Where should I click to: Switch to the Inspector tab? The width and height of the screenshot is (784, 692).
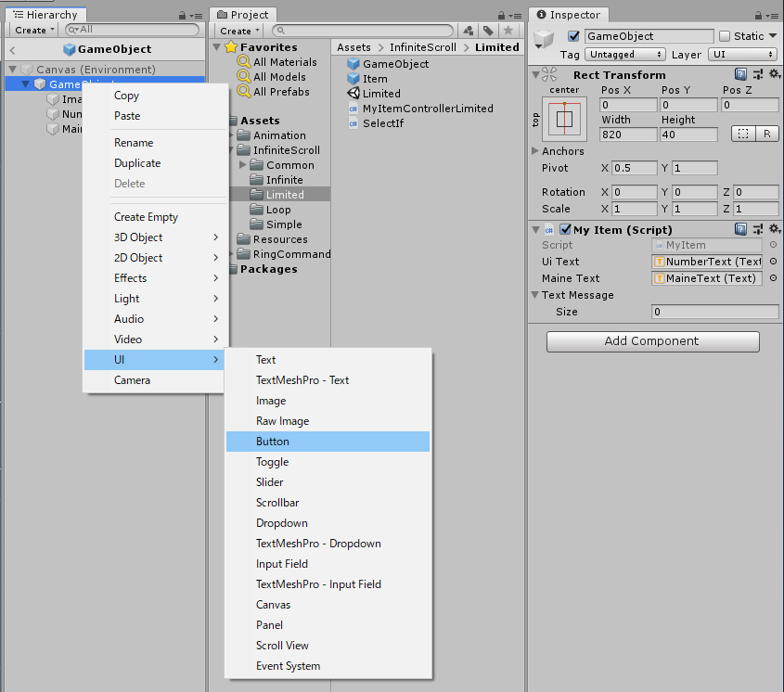pos(569,15)
